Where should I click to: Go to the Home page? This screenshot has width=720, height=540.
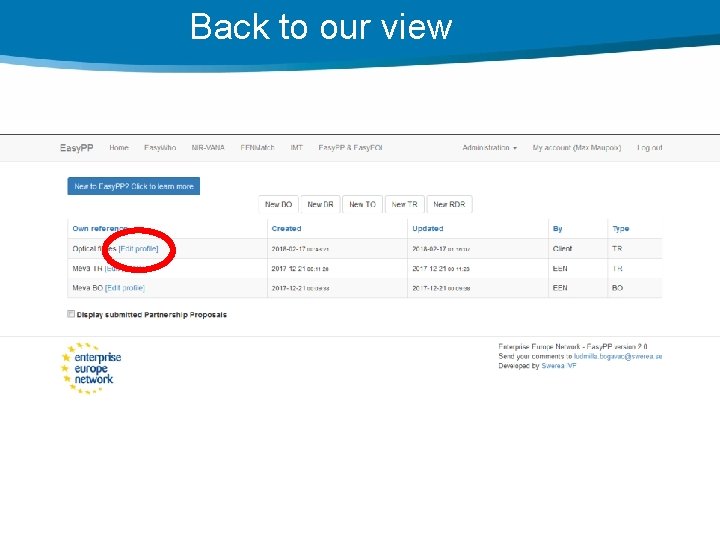click(119, 148)
